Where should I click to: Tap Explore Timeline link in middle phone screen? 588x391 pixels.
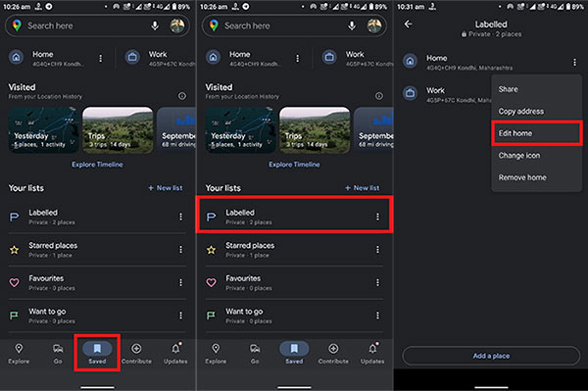pos(294,165)
